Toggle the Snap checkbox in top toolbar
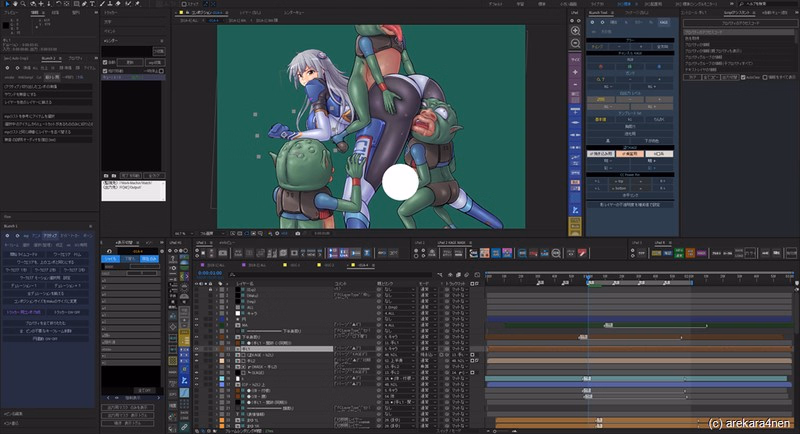 click(185, 4)
